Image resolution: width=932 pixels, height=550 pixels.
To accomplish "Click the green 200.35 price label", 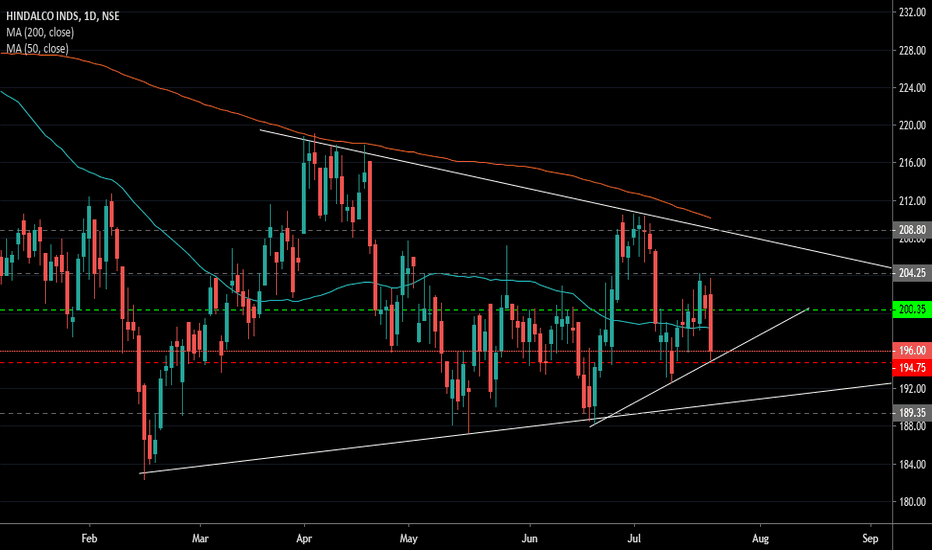I will [x=912, y=309].
